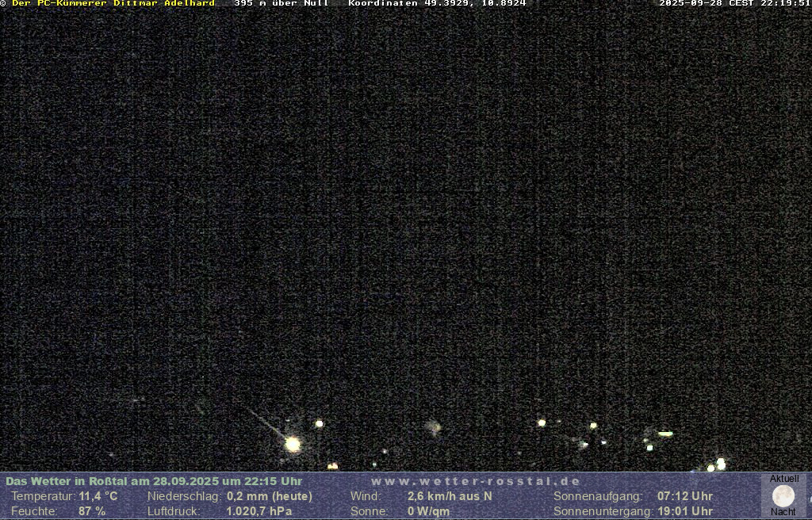Click the Sonnenaufgang time 07:12 Uhr
Image resolution: width=812 pixels, height=520 pixels.
pyautogui.click(x=684, y=496)
